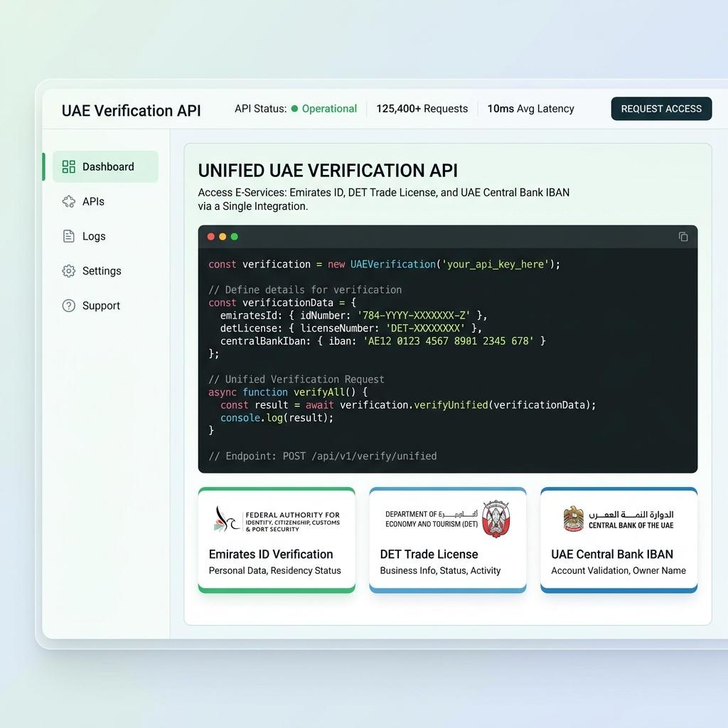The image size is (728, 728).
Task: Click the 'AE12 0123 4567 8901 2345 678' IBAN
Action: [448, 341]
